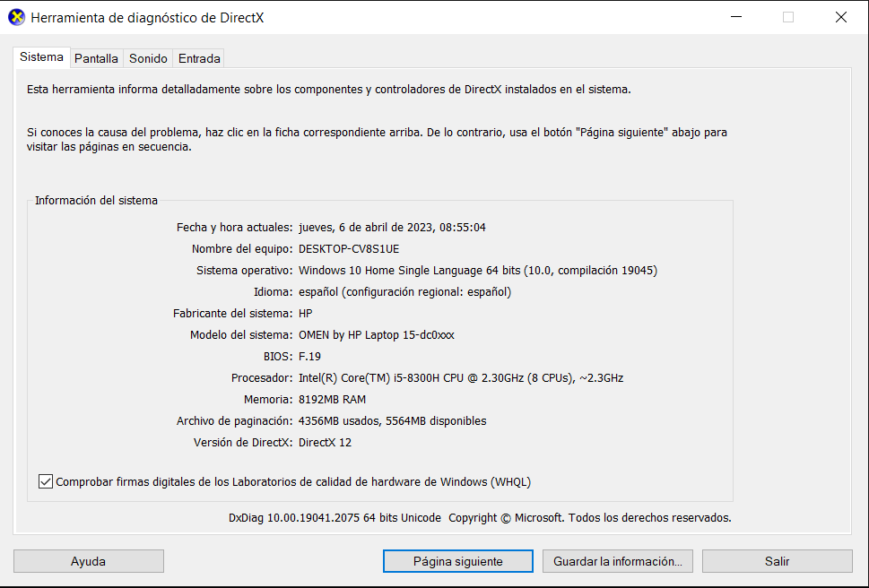Image resolution: width=869 pixels, height=588 pixels.
Task: Click the window title Herramienta de diagnóstico de DirectX
Action: [147, 18]
